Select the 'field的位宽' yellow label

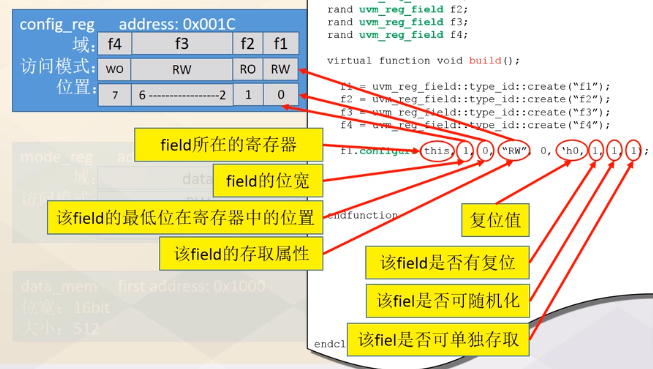click(x=268, y=181)
